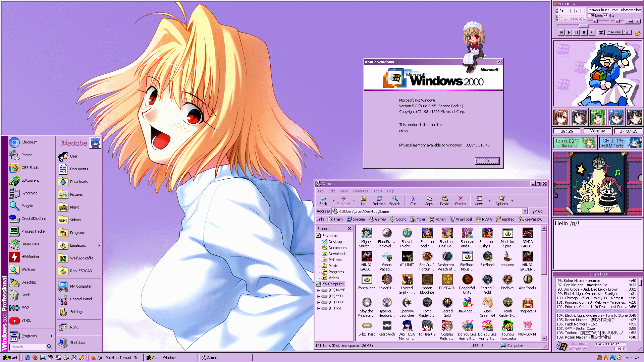Select playlist track 99 Electric Light Orchestra - Starlight

596,294
